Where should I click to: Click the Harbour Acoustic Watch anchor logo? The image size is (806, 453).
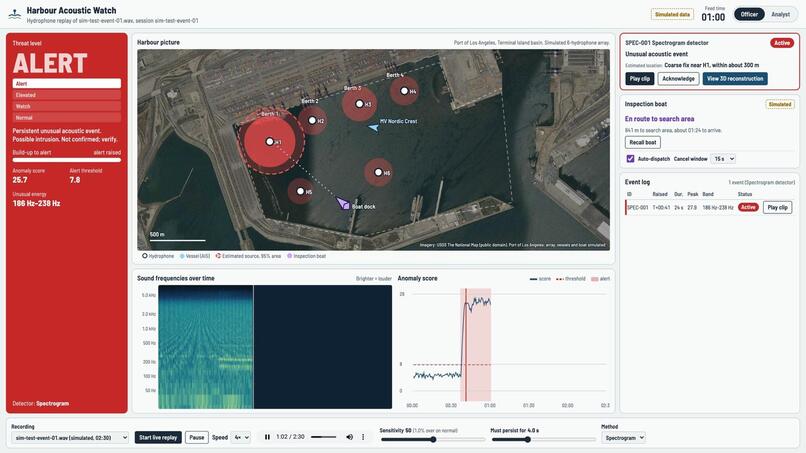[14, 14]
